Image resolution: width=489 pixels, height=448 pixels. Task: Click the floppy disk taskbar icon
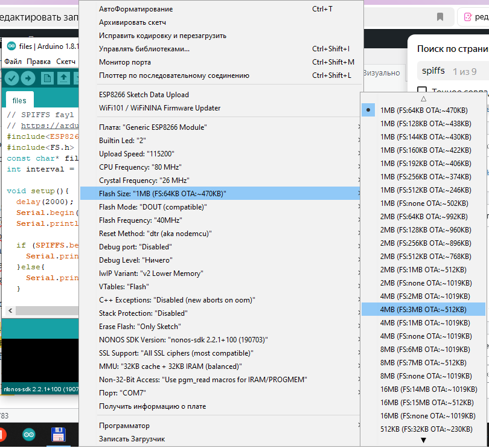point(59,435)
